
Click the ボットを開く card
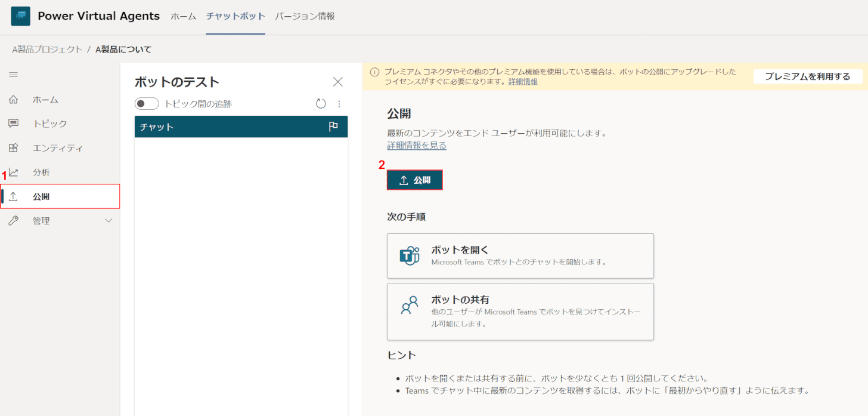tap(520, 256)
